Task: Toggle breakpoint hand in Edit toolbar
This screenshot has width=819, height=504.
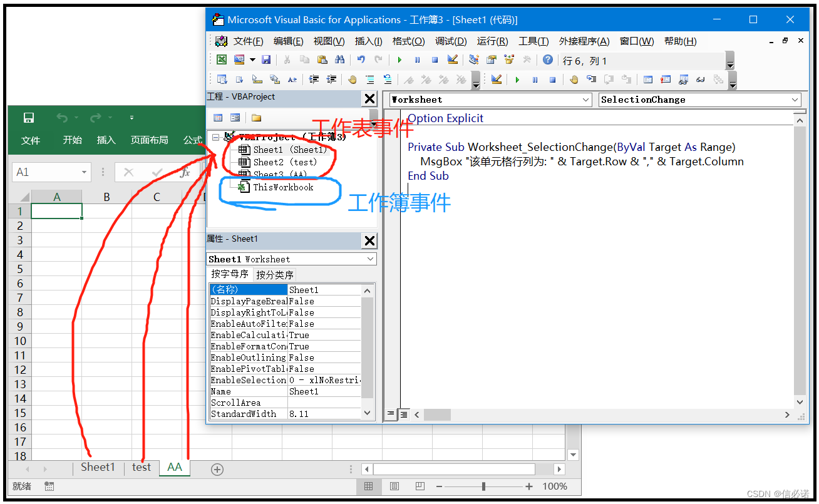Action: click(352, 80)
